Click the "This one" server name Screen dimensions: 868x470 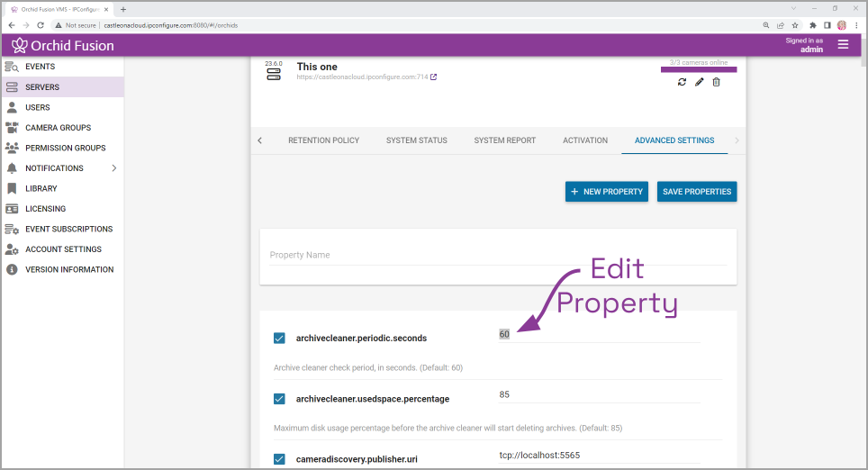pyautogui.click(x=317, y=67)
